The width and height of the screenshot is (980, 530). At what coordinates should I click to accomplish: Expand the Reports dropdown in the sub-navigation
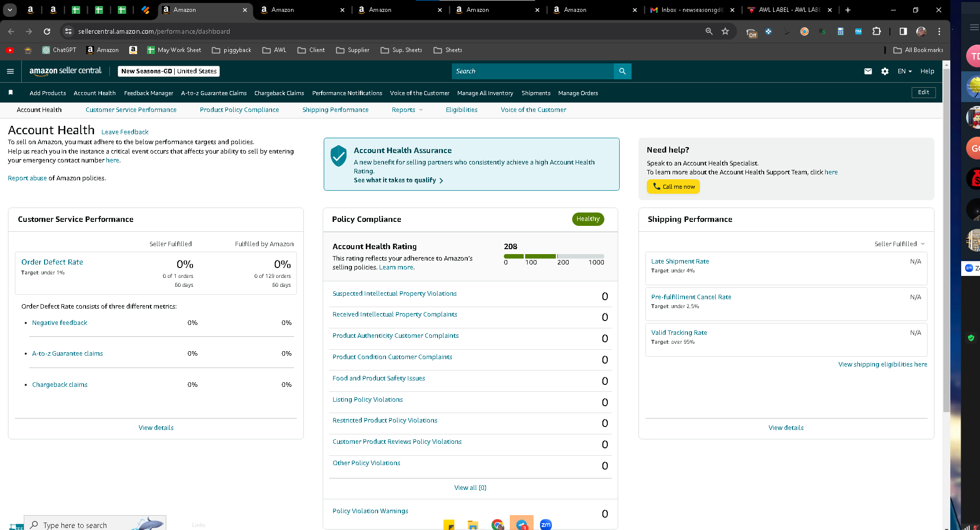(407, 110)
